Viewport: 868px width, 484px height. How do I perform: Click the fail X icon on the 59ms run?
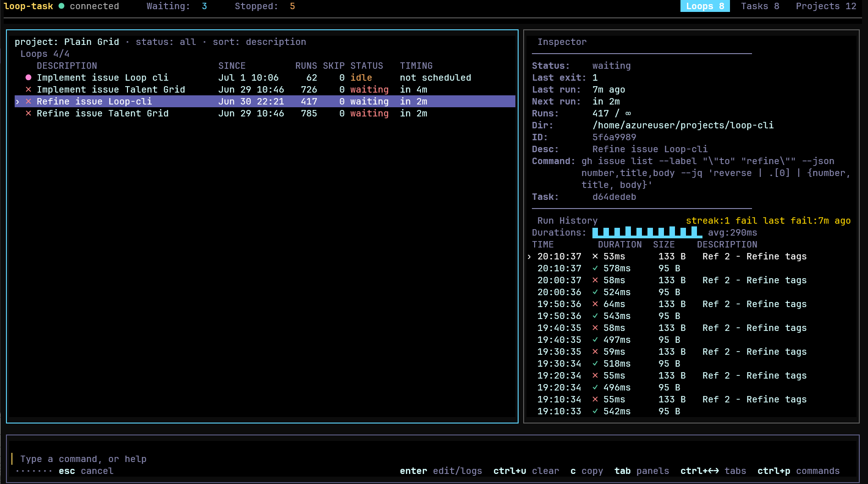(x=595, y=352)
